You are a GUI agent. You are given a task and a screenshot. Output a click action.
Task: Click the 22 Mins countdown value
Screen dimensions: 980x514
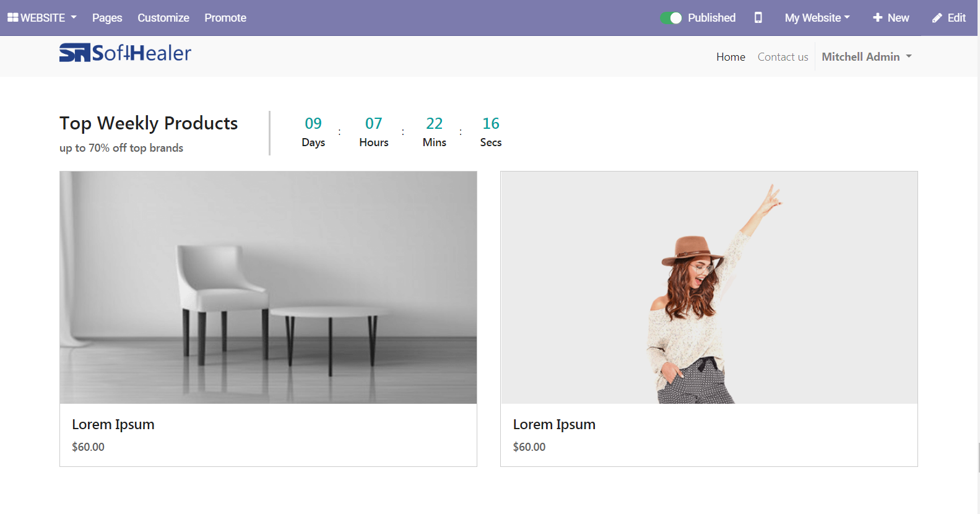click(x=435, y=123)
